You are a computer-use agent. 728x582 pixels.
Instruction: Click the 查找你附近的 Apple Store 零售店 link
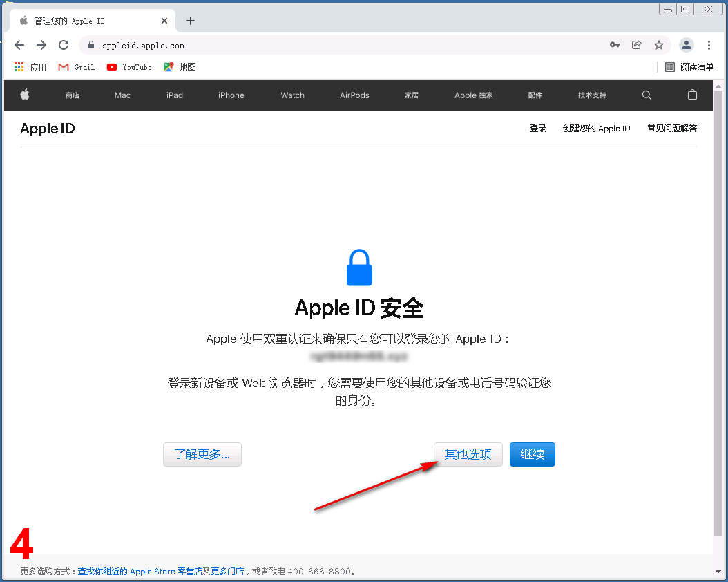(140, 572)
